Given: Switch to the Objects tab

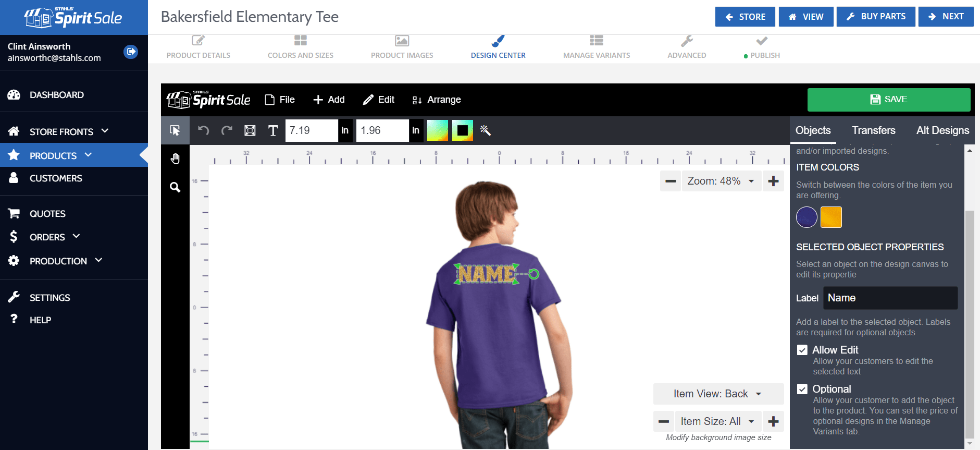Looking at the screenshot, I should click(x=813, y=130).
